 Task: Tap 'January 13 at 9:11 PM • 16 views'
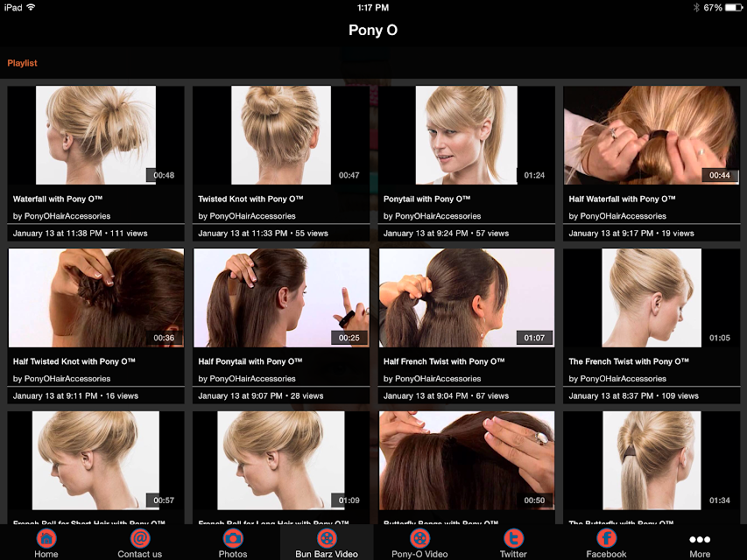pos(75,395)
